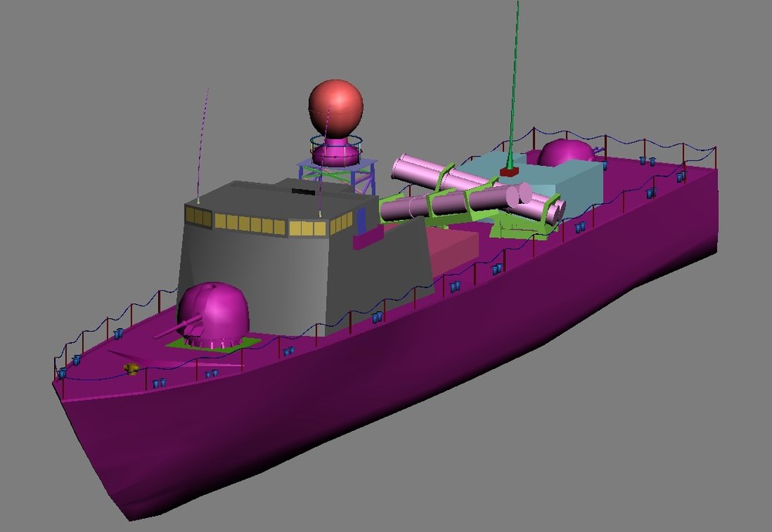Viewport: 772px width, 532px height.
Task: Select the red radar dome sphere
Action: (336, 110)
